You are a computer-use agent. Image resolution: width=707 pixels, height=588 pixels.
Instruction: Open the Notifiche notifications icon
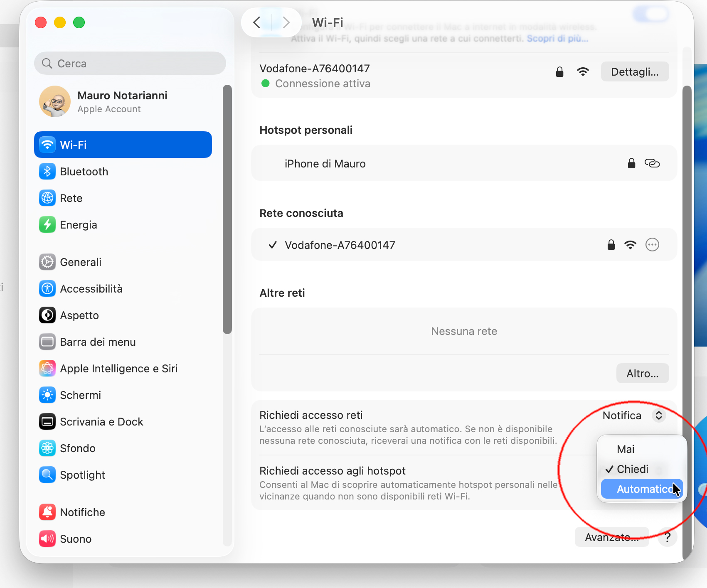pos(47,512)
